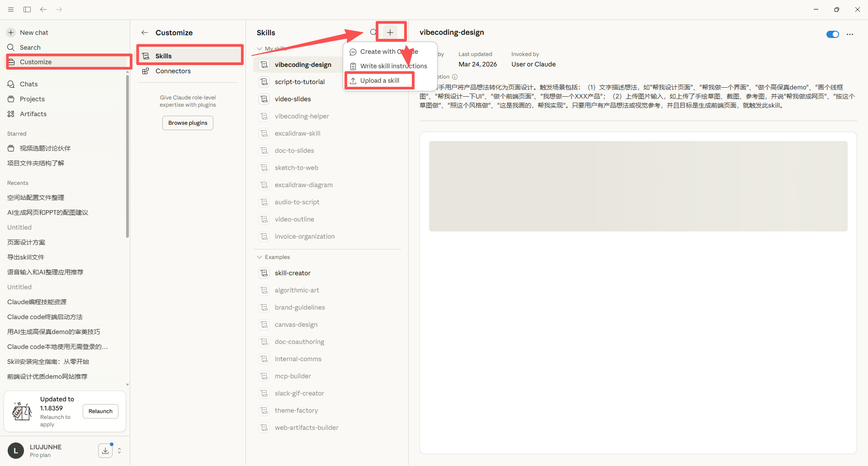Image resolution: width=868 pixels, height=466 pixels.
Task: Open the three-dot more options menu
Action: click(850, 34)
